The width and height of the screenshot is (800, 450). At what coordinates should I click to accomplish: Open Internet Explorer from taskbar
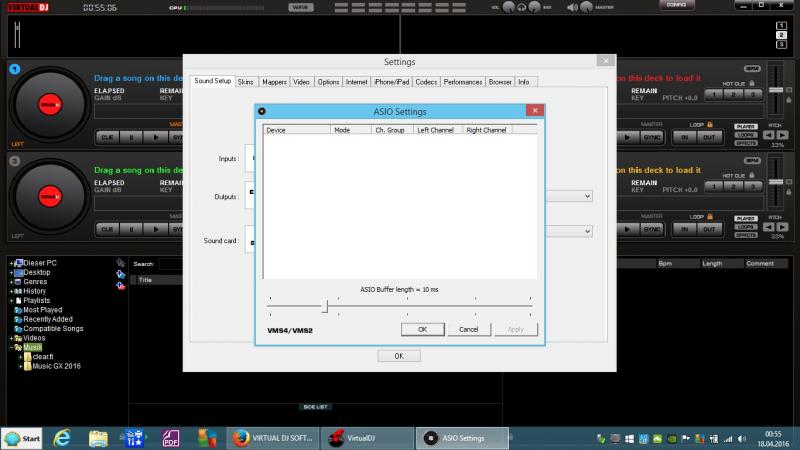(62, 438)
